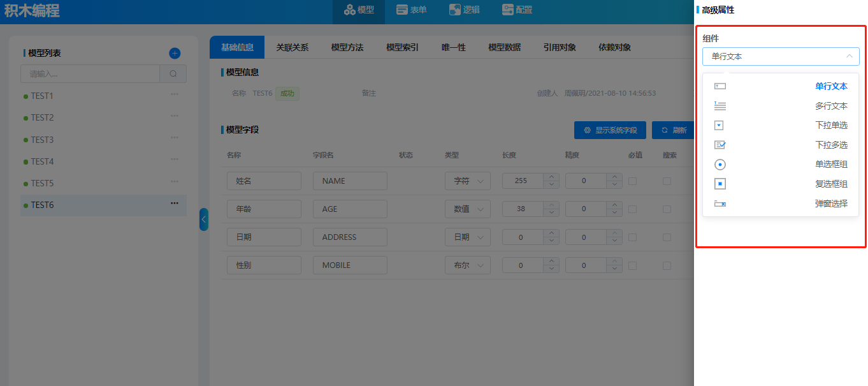Toggle required checkbox for 性别 row
This screenshot has width=868, height=386.
click(x=632, y=265)
